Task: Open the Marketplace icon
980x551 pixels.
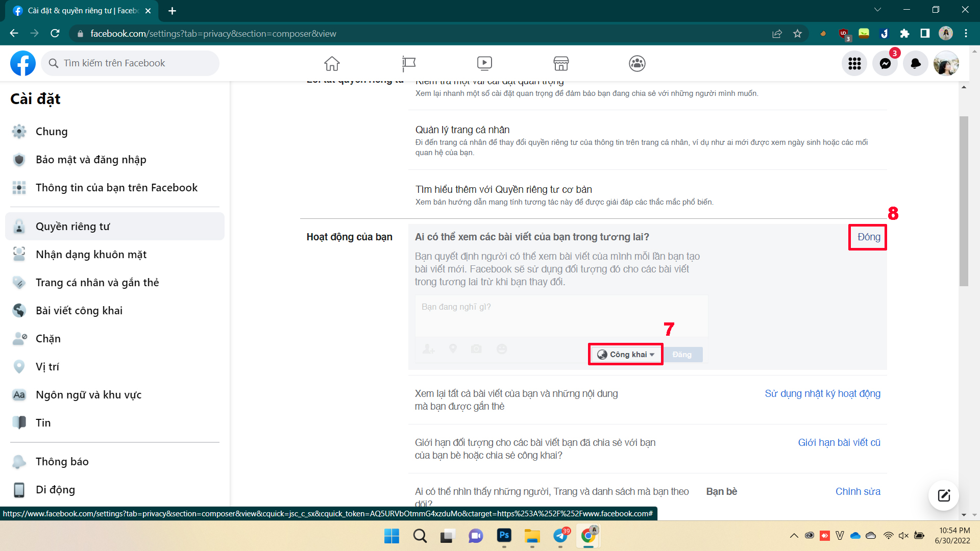Action: (x=561, y=63)
